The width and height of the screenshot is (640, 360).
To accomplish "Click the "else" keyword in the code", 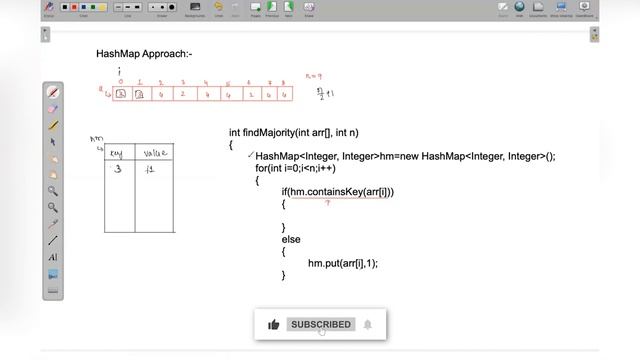I will [291, 240].
